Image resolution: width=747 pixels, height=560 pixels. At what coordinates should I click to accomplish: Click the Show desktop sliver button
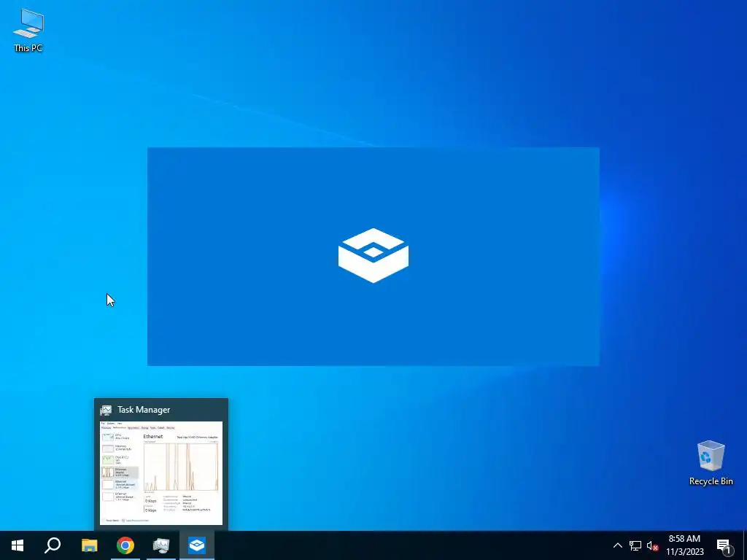(x=745, y=545)
